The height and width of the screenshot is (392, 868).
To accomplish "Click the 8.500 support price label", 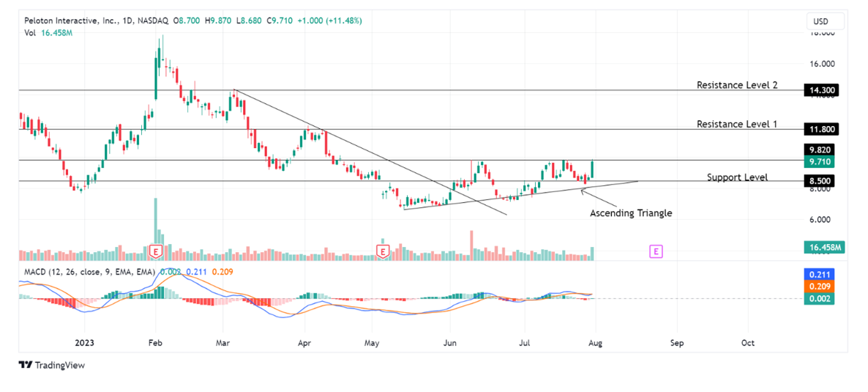I will pos(820,181).
